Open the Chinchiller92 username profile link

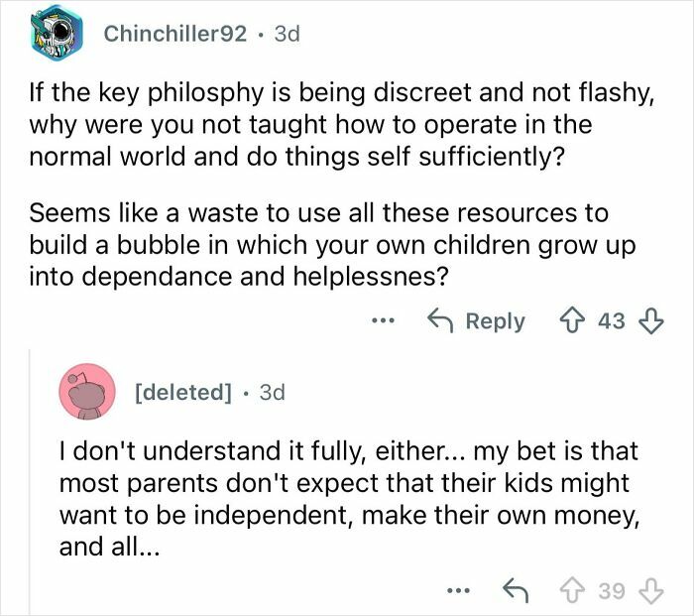175,33
